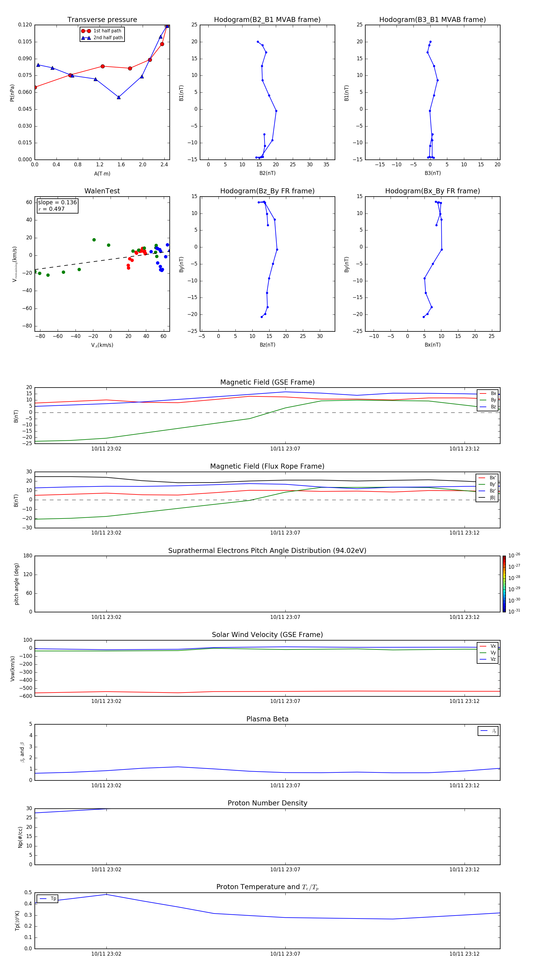Click the 'WalenTest' plot title
This screenshot has height=980, width=535.
tap(102, 191)
